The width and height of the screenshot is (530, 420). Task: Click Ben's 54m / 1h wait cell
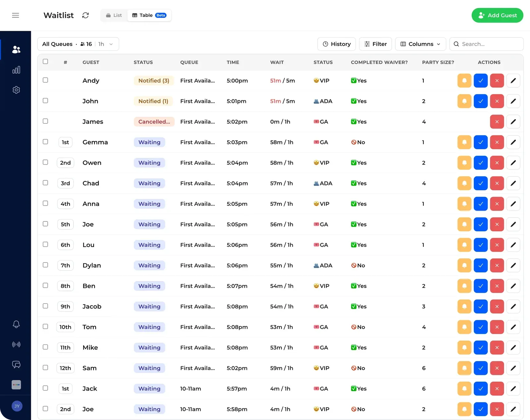[x=282, y=286]
